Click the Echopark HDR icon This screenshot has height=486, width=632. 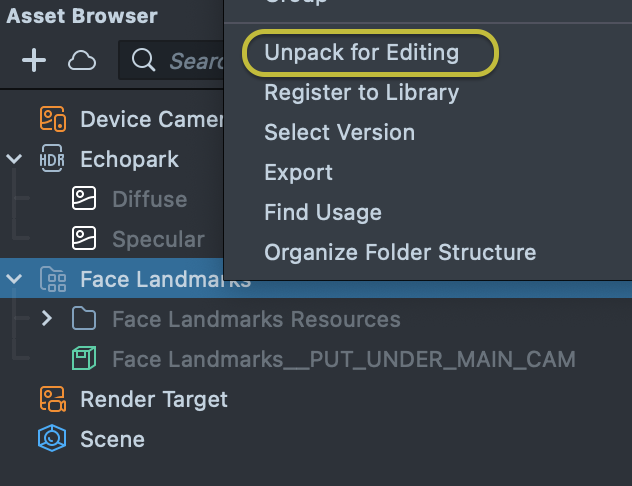[52, 159]
